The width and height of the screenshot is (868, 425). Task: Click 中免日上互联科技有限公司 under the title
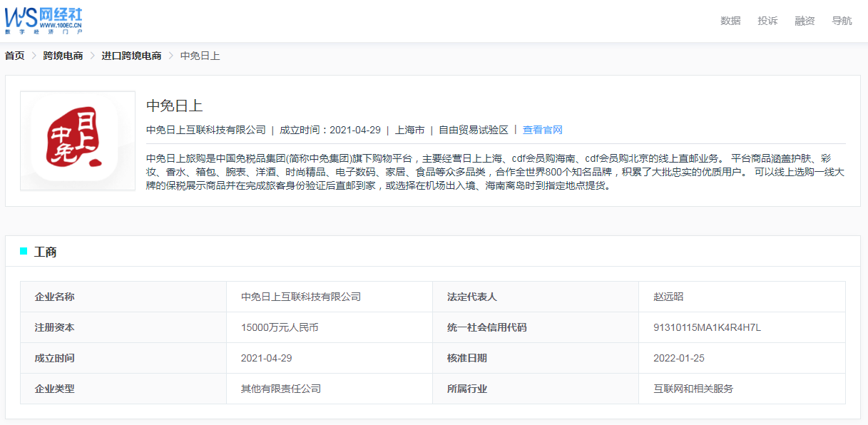click(x=206, y=130)
